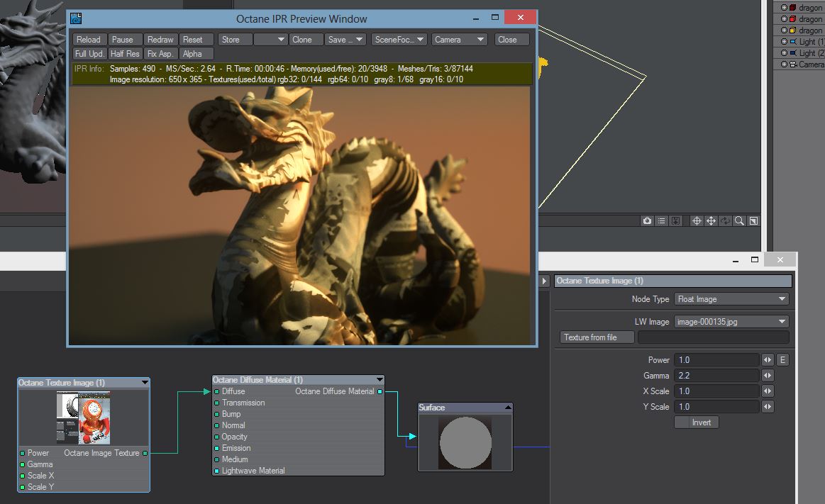This screenshot has width=825, height=504.
Task: Open the blank dropdown next to Store
Action: point(270,40)
